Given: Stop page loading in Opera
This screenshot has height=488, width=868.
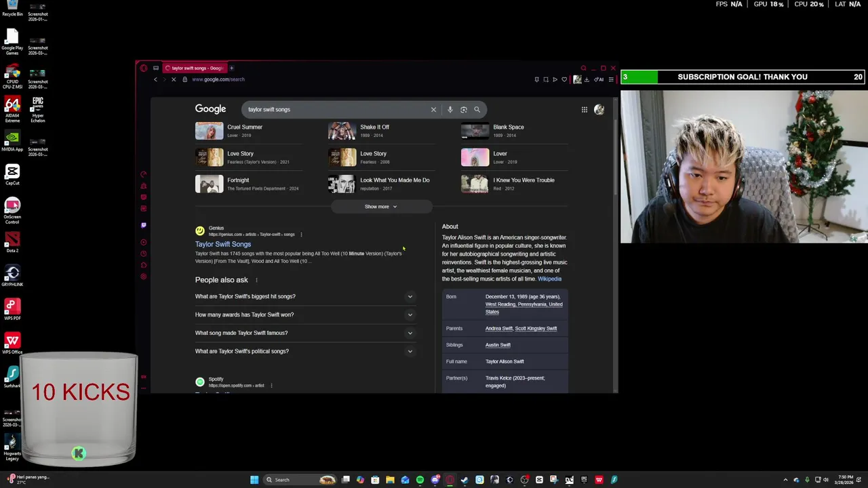Looking at the screenshot, I should [x=174, y=79].
